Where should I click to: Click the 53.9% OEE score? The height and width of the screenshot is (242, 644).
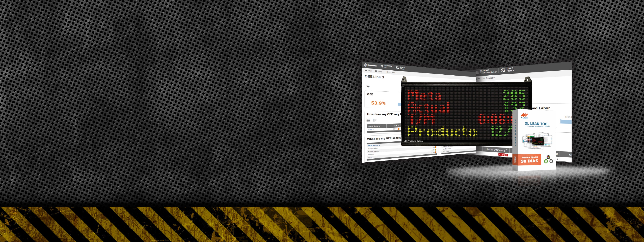click(x=378, y=103)
